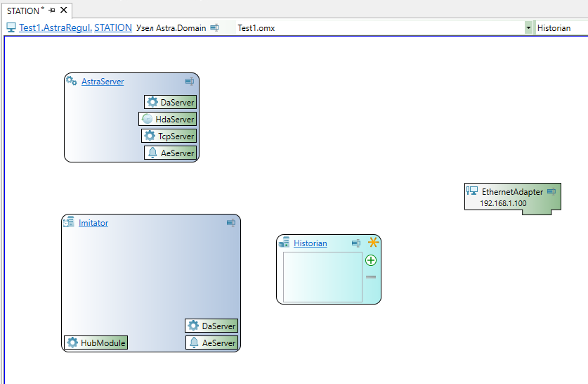Open the AstraServer link

103,82
